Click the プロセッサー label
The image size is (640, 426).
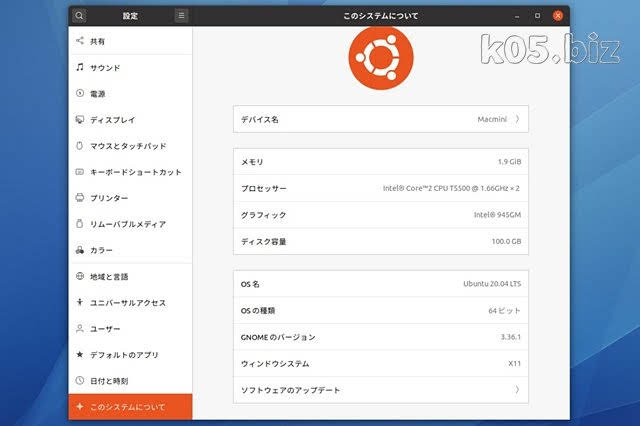(264, 189)
